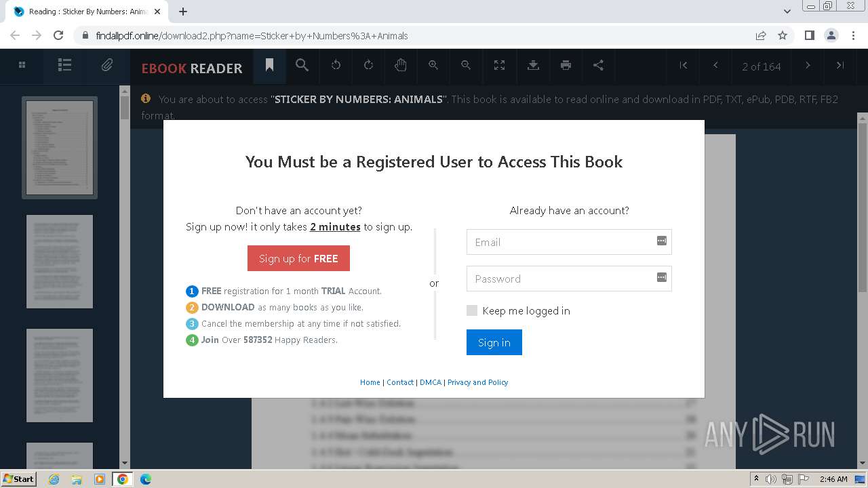Launch Internet Explorer from taskbar
The width and height of the screenshot is (868, 488).
click(x=54, y=479)
